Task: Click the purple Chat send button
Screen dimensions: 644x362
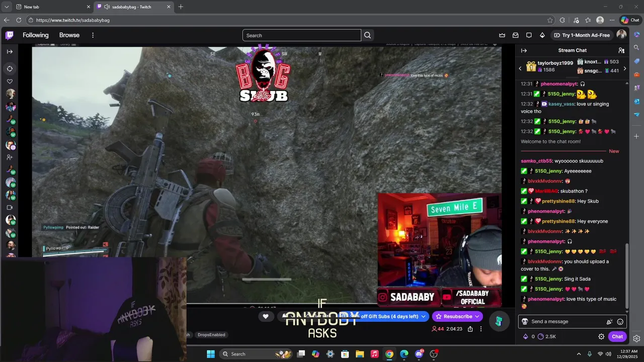Action: pos(617,336)
